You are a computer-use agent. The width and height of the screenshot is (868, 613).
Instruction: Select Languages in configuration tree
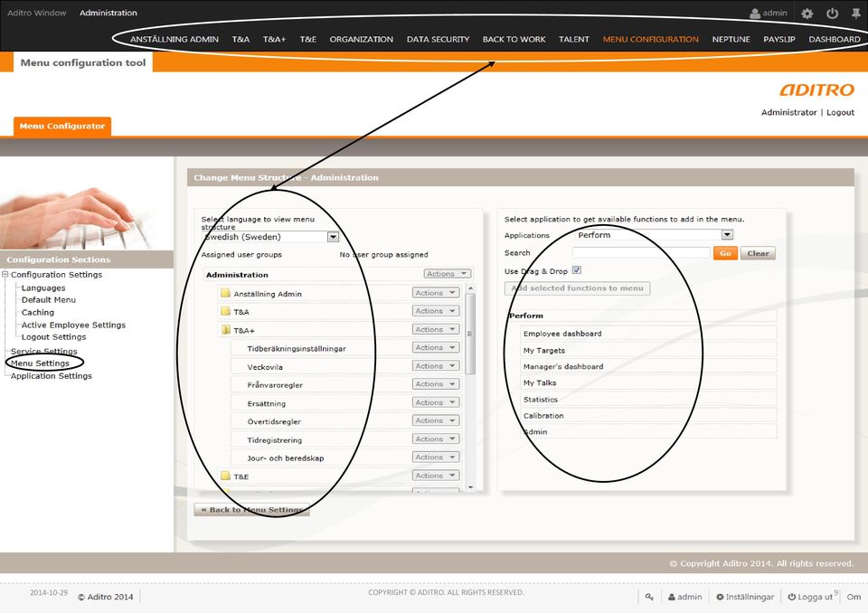(43, 288)
